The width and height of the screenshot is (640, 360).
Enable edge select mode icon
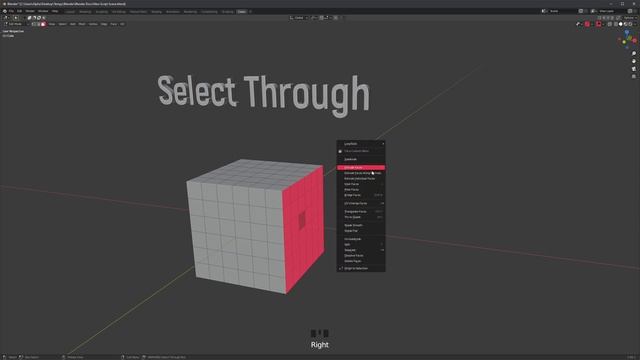click(x=38, y=24)
